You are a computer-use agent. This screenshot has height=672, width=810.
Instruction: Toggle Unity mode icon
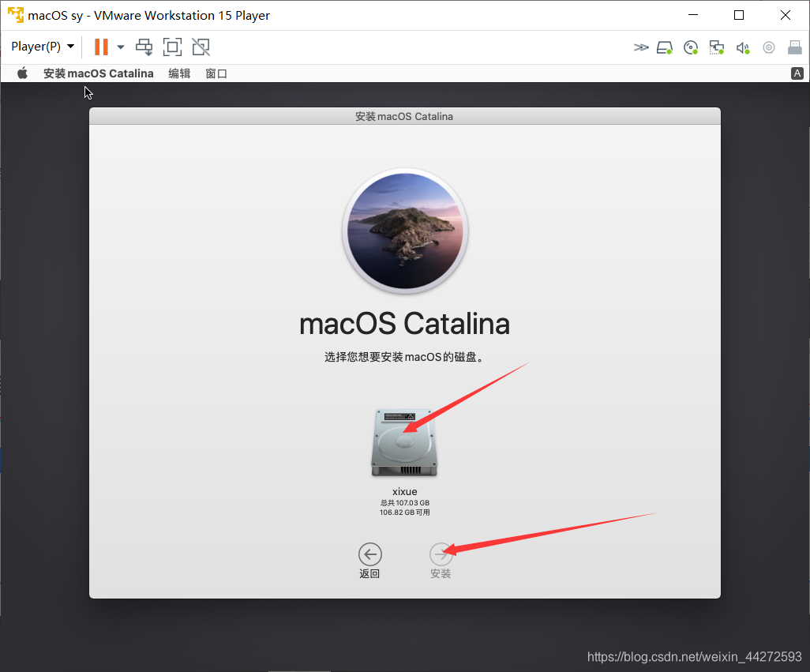(201, 47)
